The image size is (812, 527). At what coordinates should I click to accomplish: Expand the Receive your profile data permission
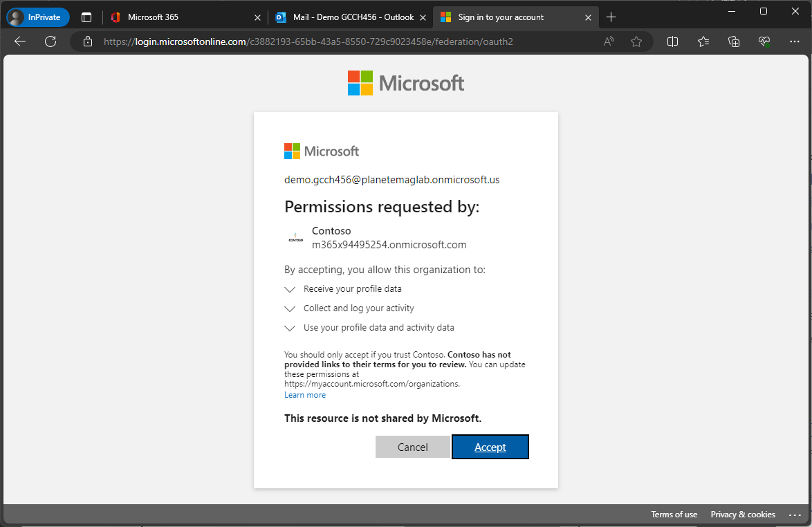click(290, 289)
